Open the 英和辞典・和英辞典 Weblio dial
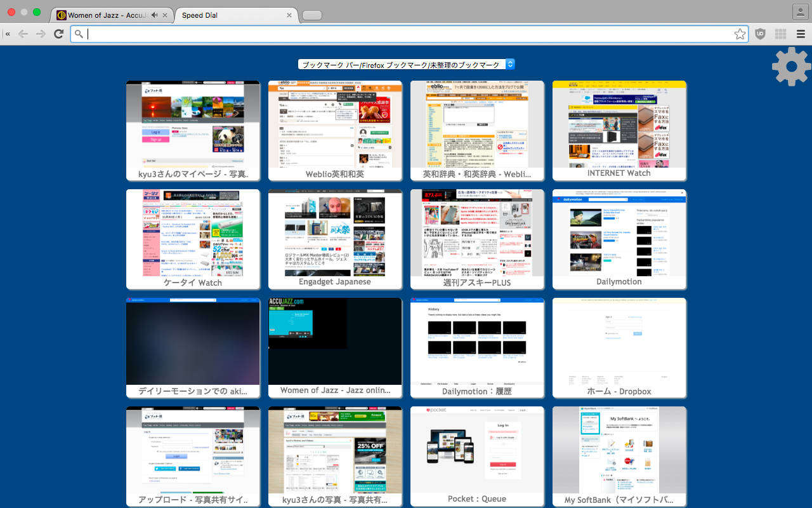 (478, 131)
